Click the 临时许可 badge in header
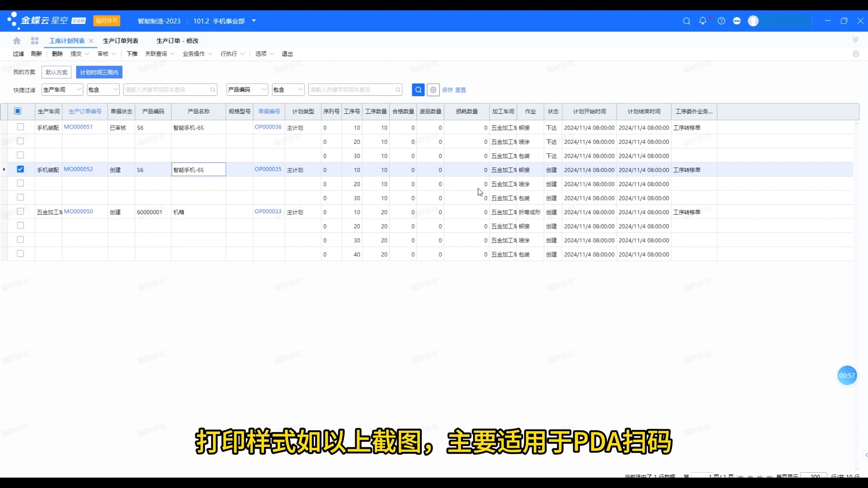The width and height of the screenshot is (868, 488). coord(107,21)
